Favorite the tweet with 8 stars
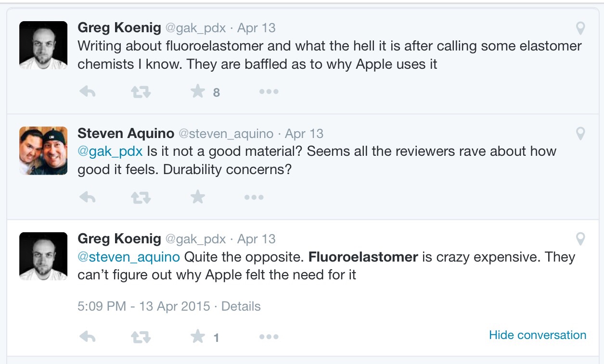The image size is (604, 364). 198,91
